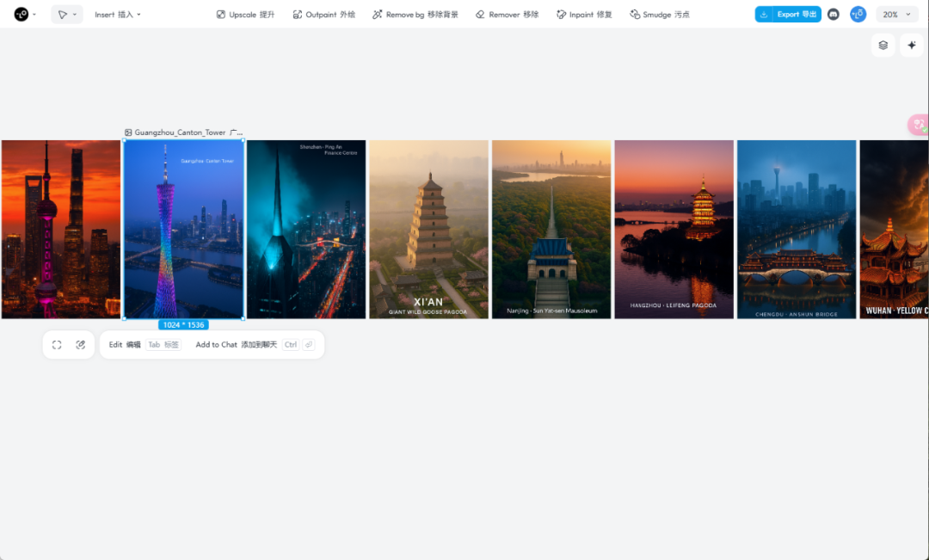Click the Remove bg tool
Viewport: 929px width, 560px height.
(x=415, y=15)
